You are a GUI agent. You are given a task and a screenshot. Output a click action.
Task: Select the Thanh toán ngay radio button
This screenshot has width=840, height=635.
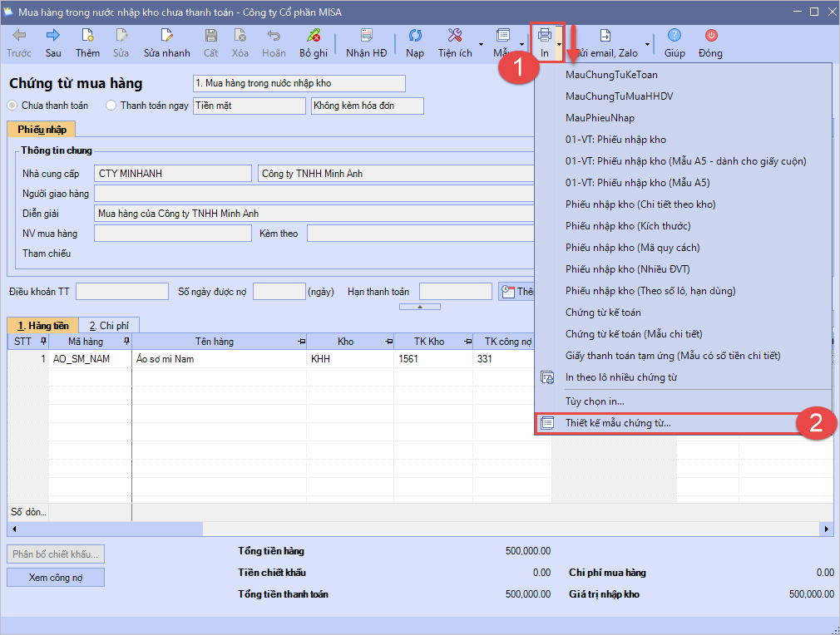[111, 106]
